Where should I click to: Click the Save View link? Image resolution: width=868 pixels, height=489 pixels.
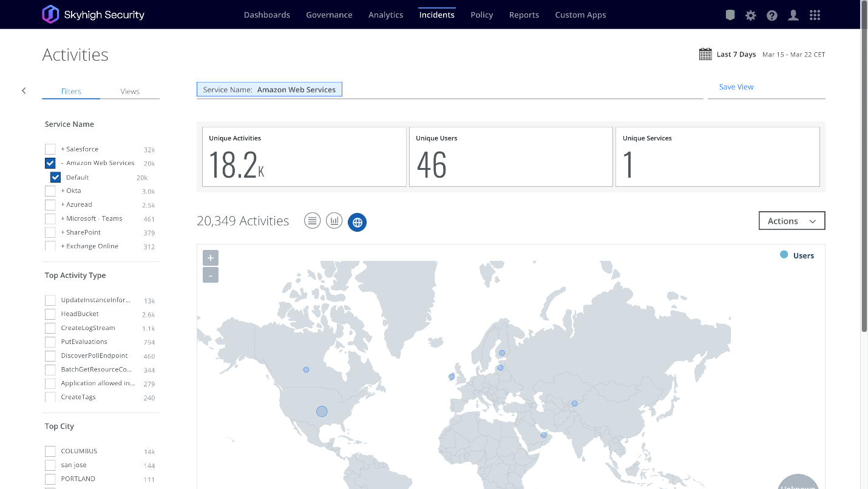click(736, 87)
